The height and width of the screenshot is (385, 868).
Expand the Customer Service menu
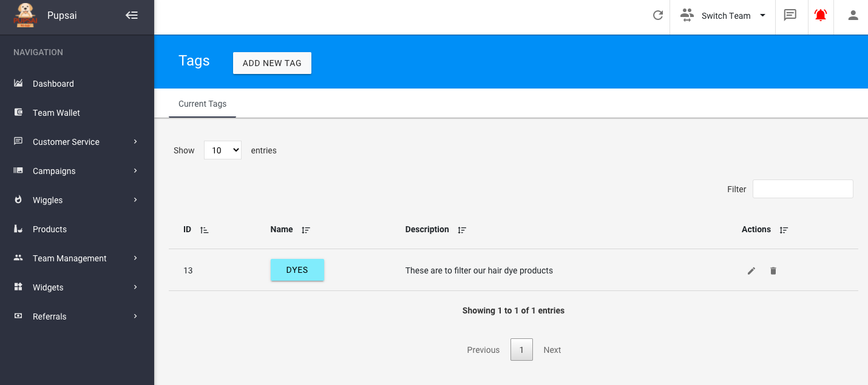pos(76,142)
